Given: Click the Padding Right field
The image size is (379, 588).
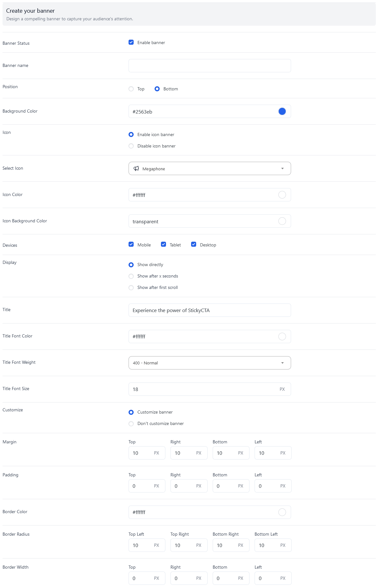Looking at the screenshot, I should 189,486.
